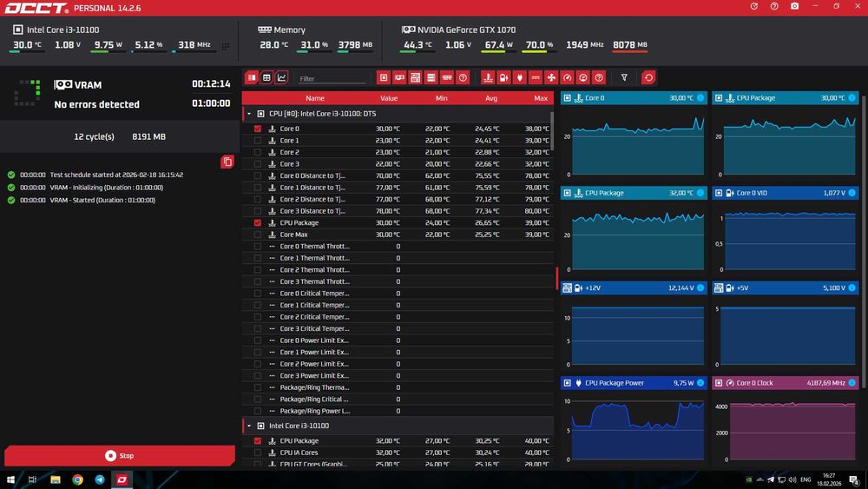Check the Core Max sensor checkbox
The width and height of the screenshot is (868, 489).
pyautogui.click(x=258, y=235)
